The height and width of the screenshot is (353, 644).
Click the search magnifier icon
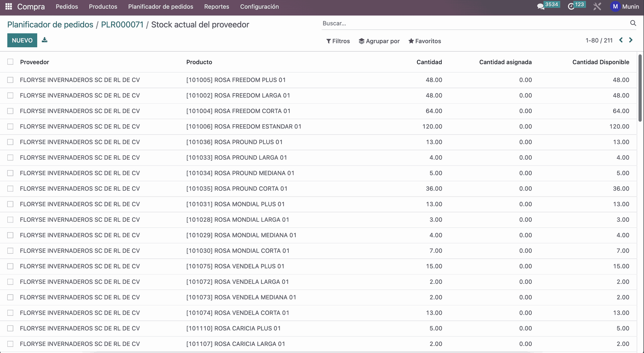633,23
